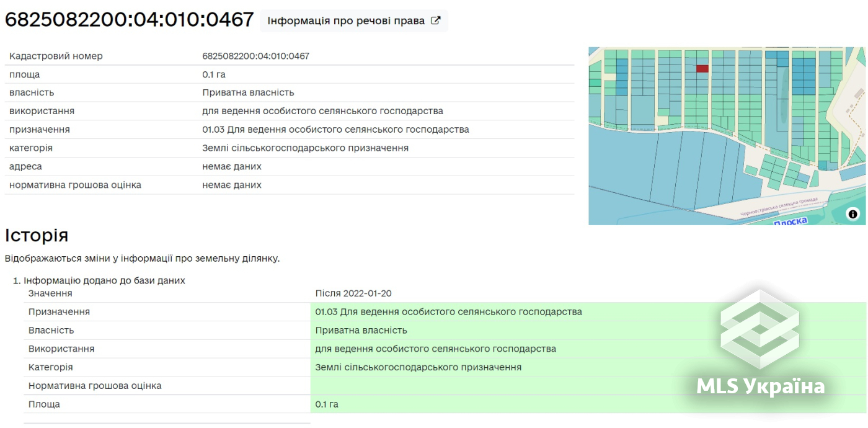Click the map info icon

(853, 214)
